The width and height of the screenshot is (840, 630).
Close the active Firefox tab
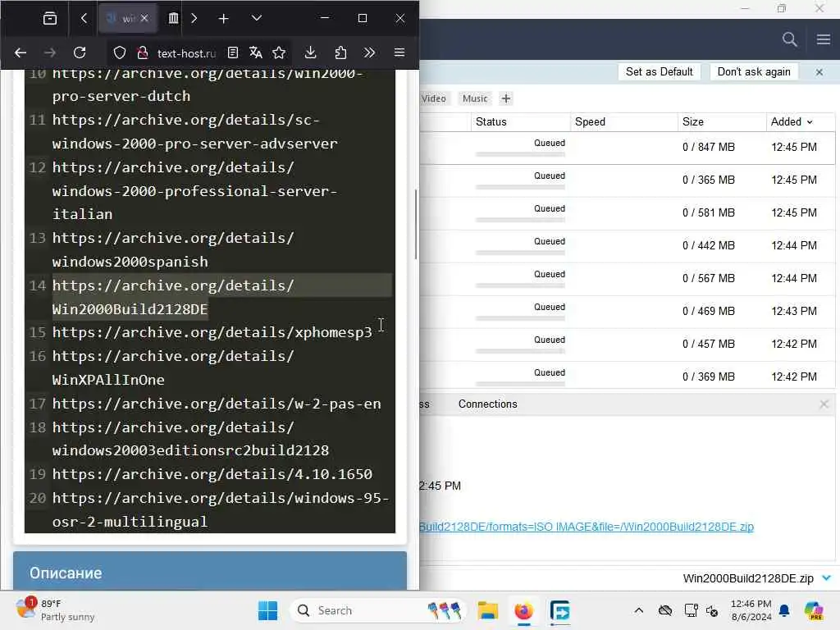coord(144,18)
